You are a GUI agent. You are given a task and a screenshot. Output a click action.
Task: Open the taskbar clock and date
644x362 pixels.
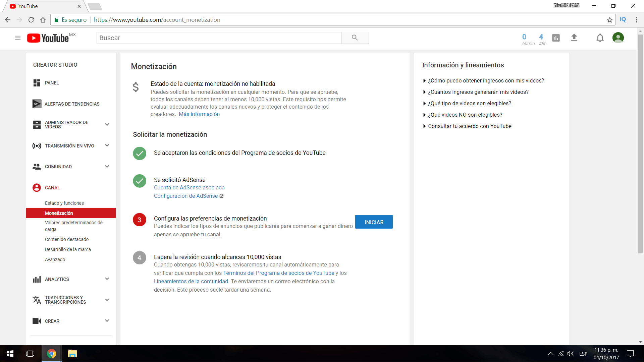(606, 354)
